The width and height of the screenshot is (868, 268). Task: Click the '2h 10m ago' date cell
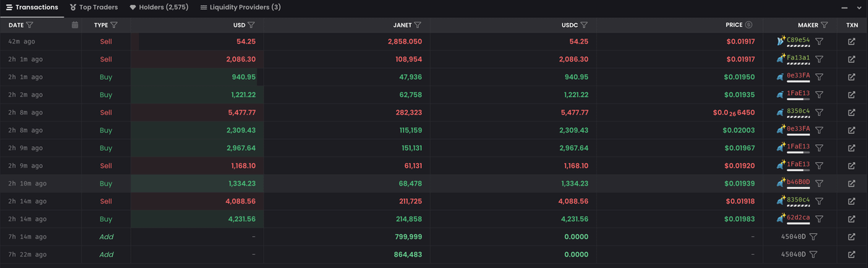(27, 183)
